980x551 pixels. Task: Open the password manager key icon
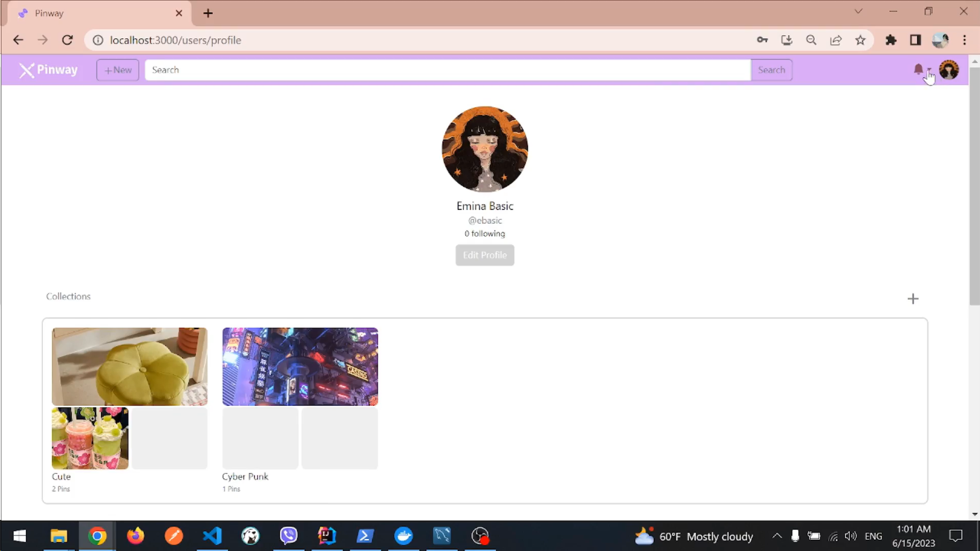point(762,40)
